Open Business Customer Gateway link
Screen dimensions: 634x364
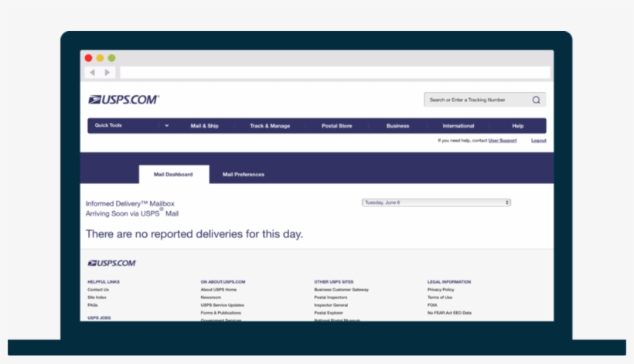click(x=342, y=290)
